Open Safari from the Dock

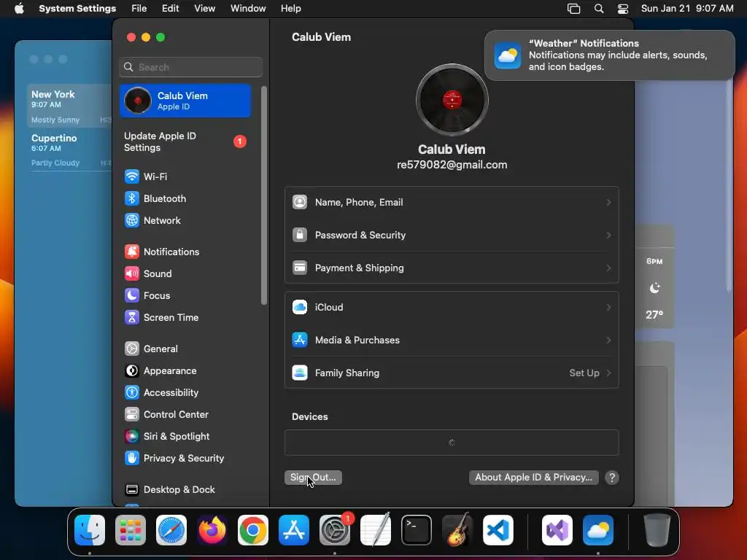[171, 530]
